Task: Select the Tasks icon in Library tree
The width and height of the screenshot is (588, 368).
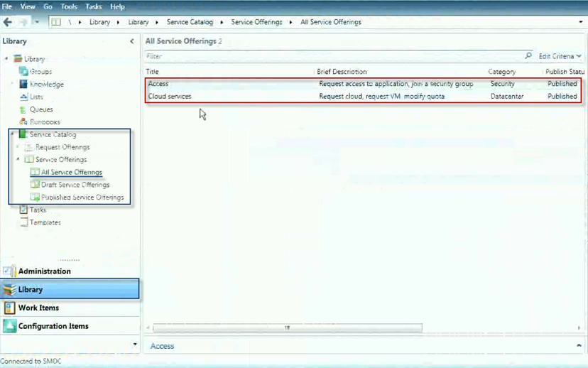Action: point(23,210)
